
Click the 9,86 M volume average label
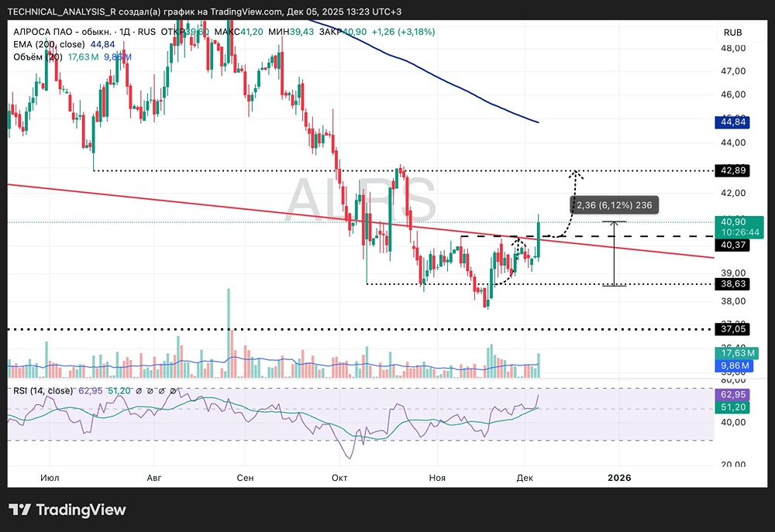coord(735,366)
